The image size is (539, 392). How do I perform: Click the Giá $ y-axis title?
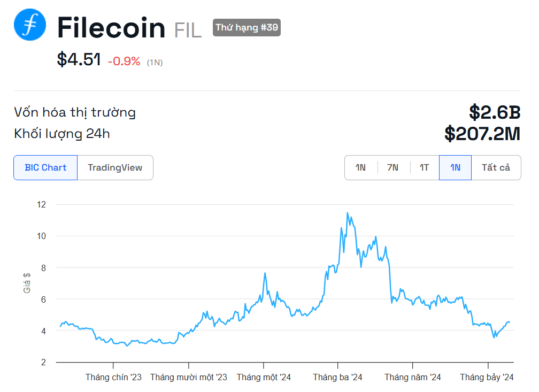coord(27,283)
